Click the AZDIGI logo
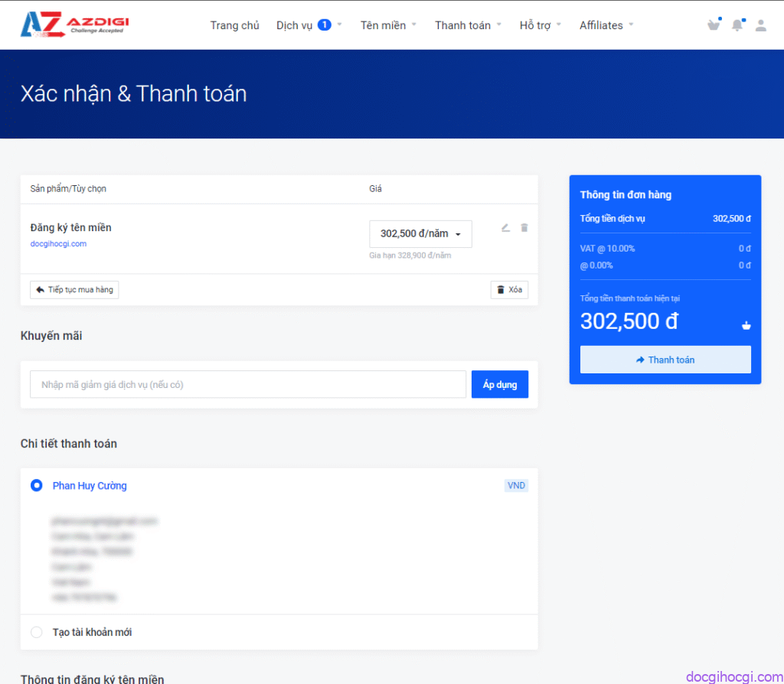The width and height of the screenshot is (784, 684). coord(74,24)
